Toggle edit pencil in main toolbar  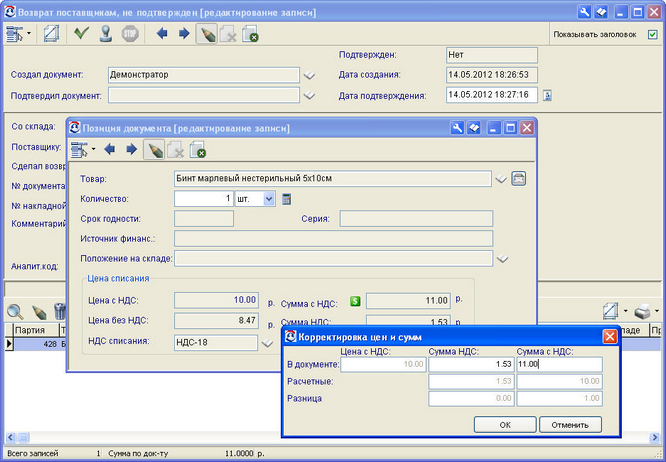point(206,34)
